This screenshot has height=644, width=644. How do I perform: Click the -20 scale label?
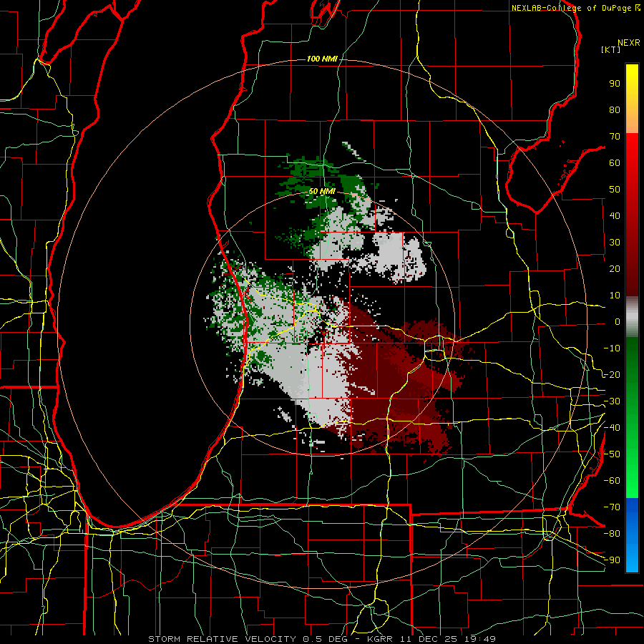click(612, 375)
